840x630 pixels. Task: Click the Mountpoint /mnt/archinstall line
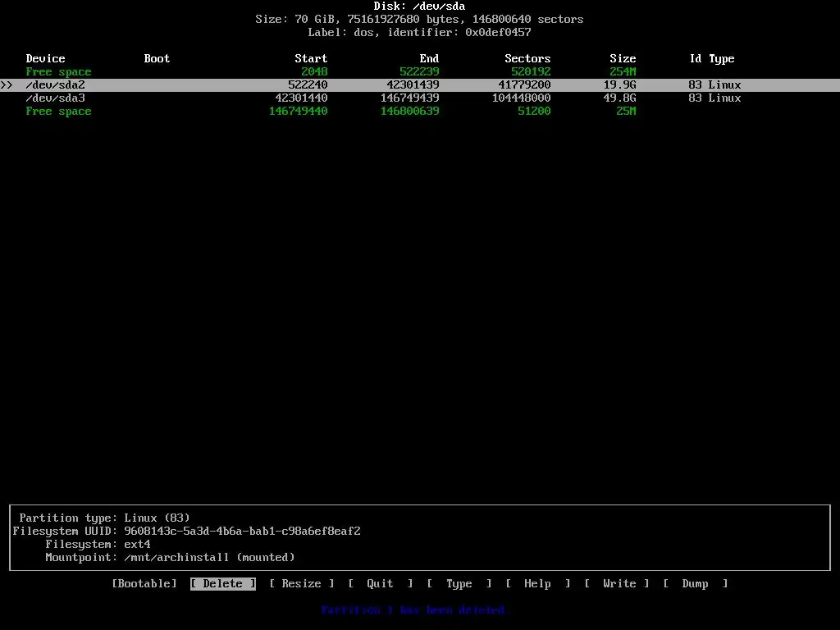(170, 557)
